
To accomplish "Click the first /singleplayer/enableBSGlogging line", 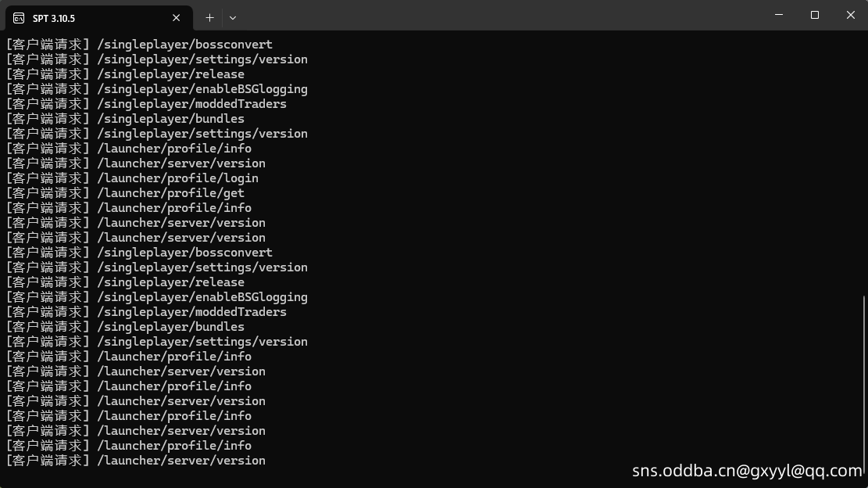I will 157,88.
